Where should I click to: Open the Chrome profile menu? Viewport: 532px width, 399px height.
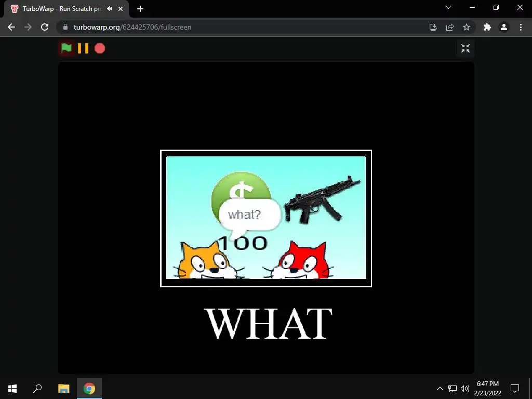504,27
